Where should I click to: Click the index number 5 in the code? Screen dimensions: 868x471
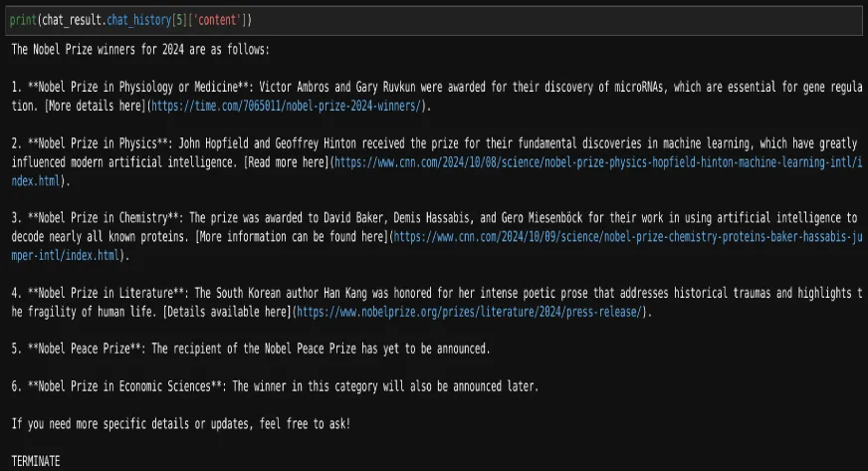point(179,21)
